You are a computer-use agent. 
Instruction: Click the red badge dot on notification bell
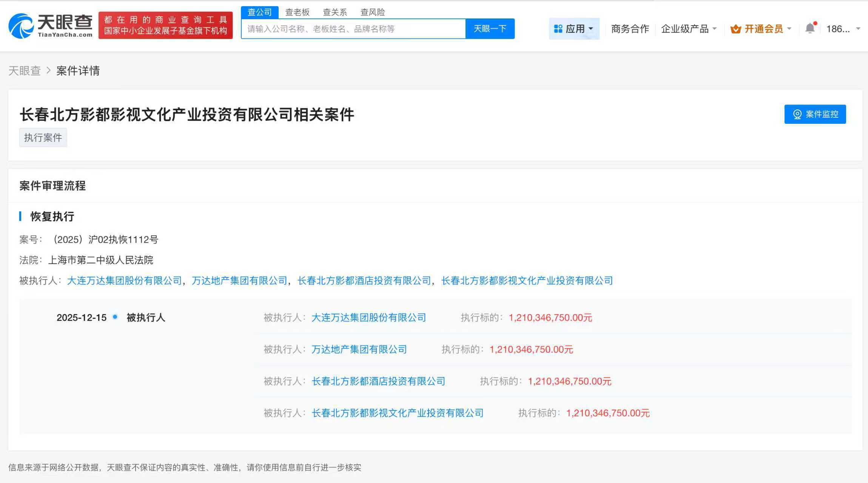coord(815,23)
